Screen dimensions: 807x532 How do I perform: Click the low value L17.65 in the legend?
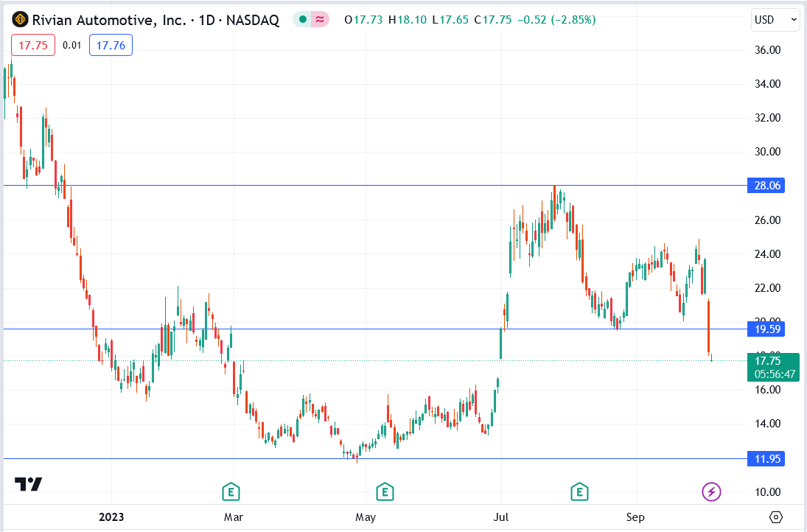450,20
